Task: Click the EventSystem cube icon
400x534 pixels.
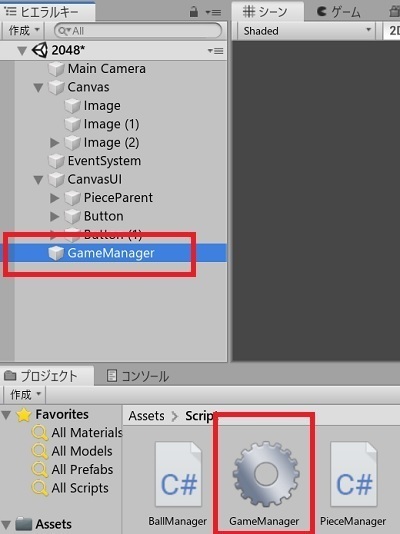Action: 56,161
